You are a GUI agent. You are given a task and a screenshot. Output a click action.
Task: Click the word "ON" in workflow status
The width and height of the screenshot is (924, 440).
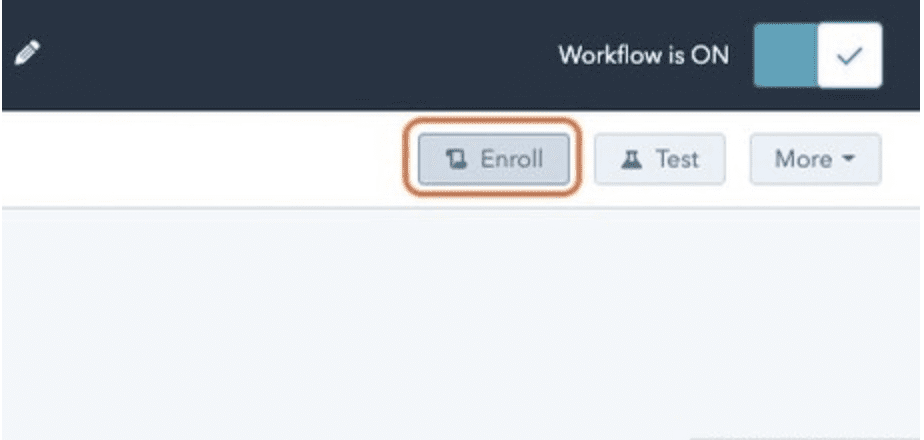[x=710, y=55]
